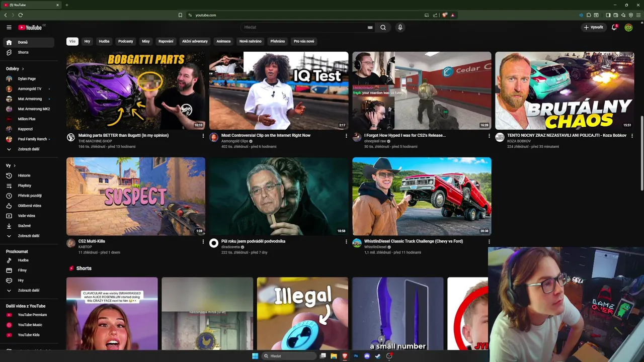Select the Pro vás nové chip
Viewport: 644px width, 362px height.
[304, 41]
